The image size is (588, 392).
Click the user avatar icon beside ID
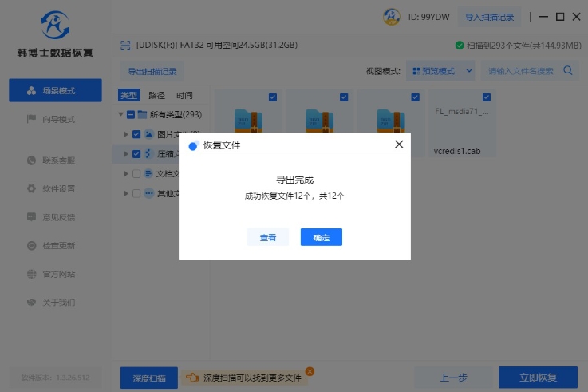tap(392, 17)
